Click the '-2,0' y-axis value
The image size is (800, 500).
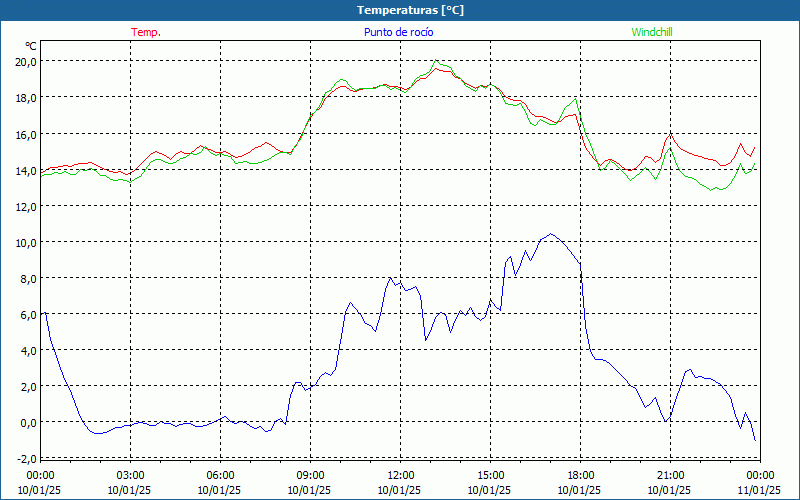[27, 459]
